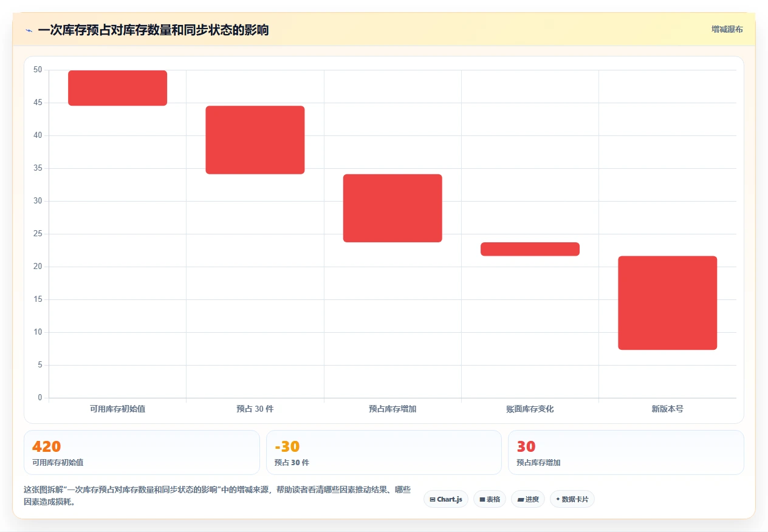768x532 pixels.
Task: Click the y-axis value 25
Action: 38,234
